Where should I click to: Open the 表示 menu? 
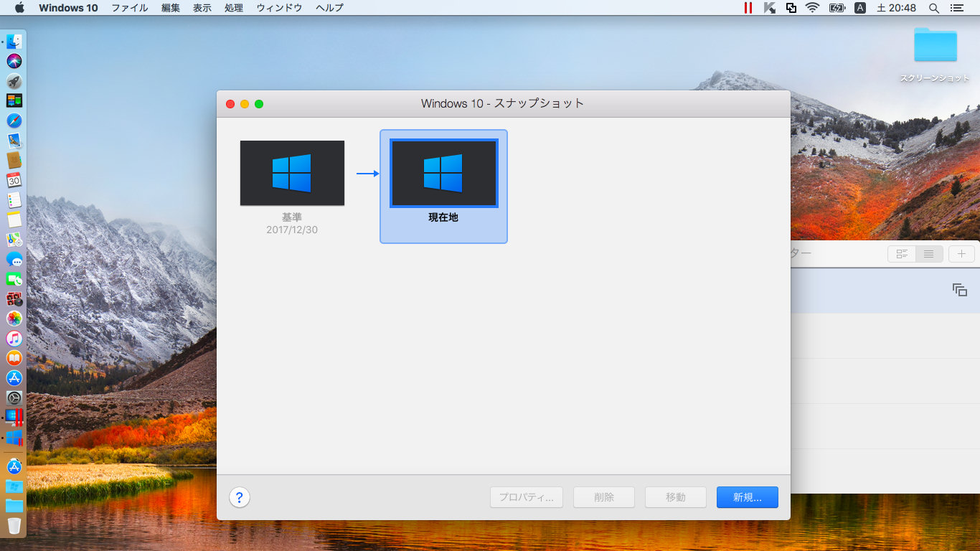[x=202, y=8]
